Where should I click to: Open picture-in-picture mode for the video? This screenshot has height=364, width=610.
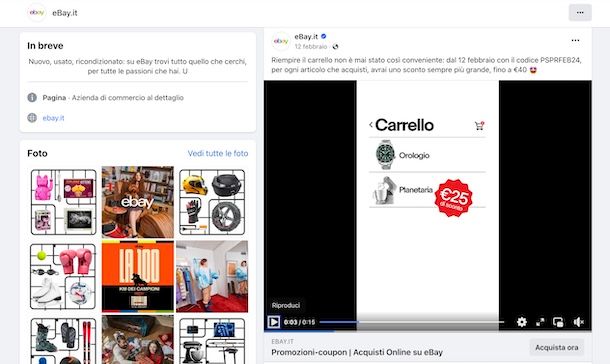click(x=558, y=322)
